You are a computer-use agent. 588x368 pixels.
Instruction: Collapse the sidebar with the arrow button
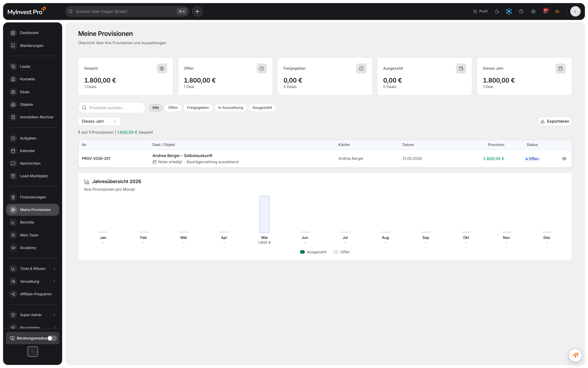point(33,351)
